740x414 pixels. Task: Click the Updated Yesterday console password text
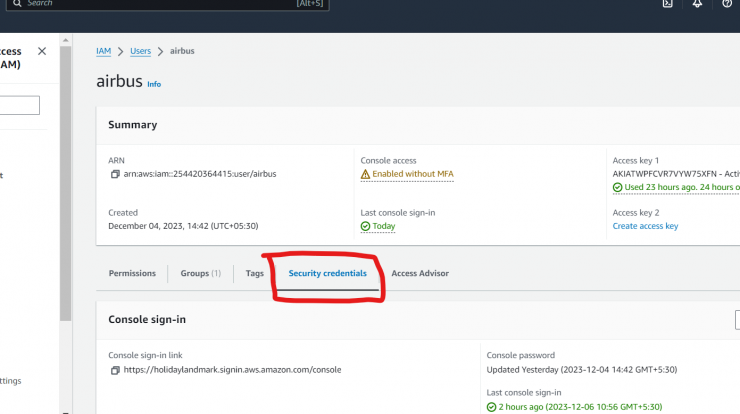pos(582,370)
